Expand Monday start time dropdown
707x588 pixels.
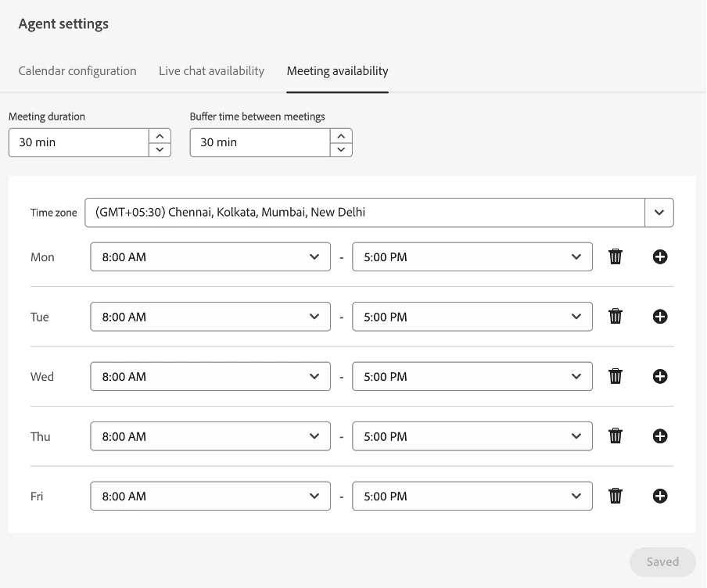point(210,256)
